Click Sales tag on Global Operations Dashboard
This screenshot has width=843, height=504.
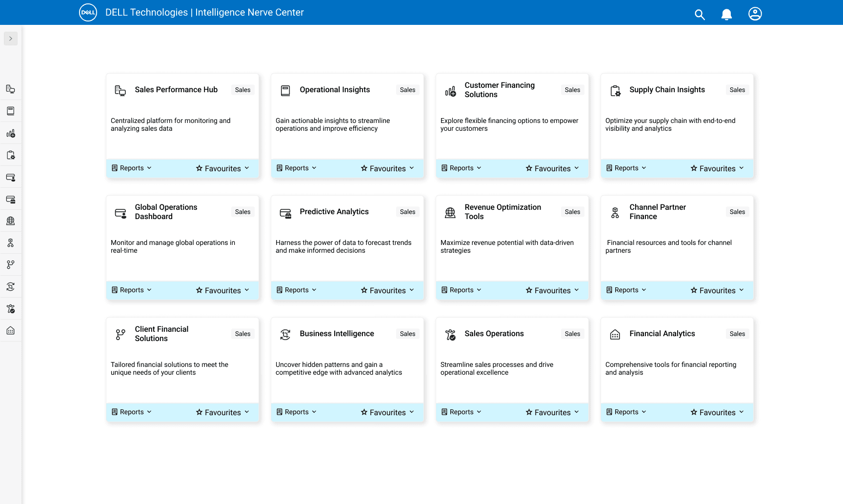[242, 212]
